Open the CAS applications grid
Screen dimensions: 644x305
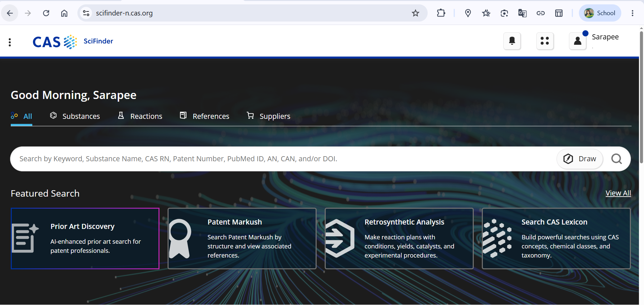point(545,41)
